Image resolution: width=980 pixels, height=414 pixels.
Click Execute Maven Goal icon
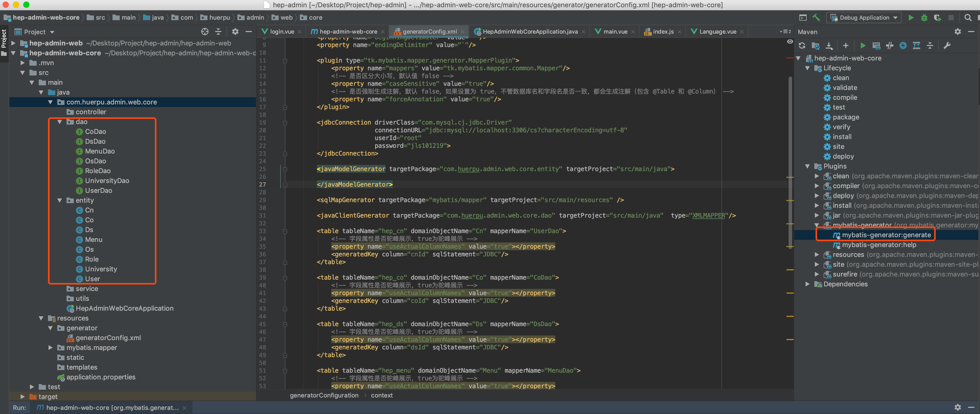tap(876, 46)
